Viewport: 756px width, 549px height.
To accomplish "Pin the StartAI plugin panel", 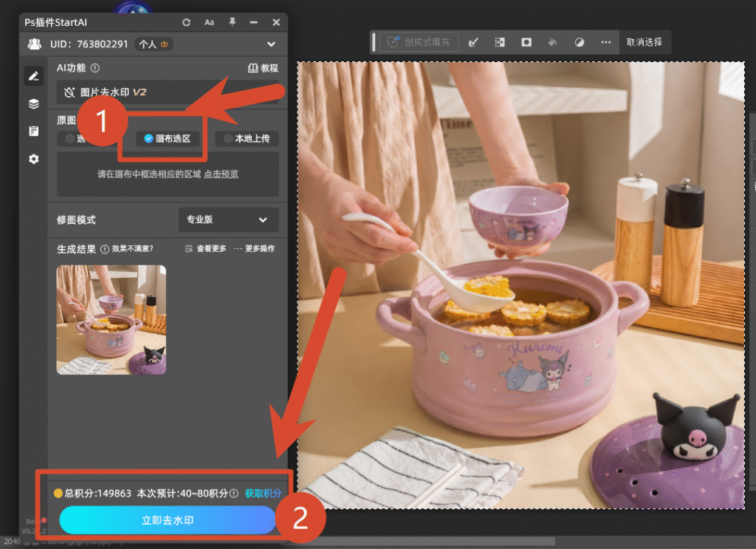I will tap(233, 21).
